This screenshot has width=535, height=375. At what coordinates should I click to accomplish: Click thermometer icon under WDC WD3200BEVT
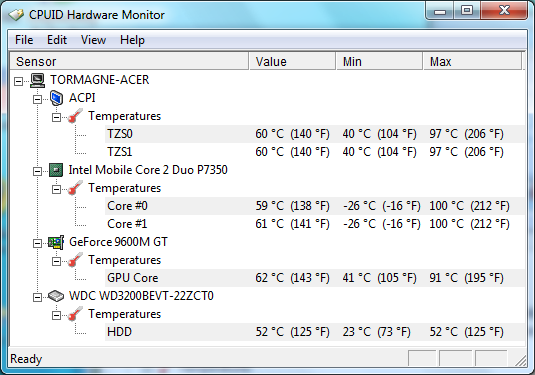(75, 314)
